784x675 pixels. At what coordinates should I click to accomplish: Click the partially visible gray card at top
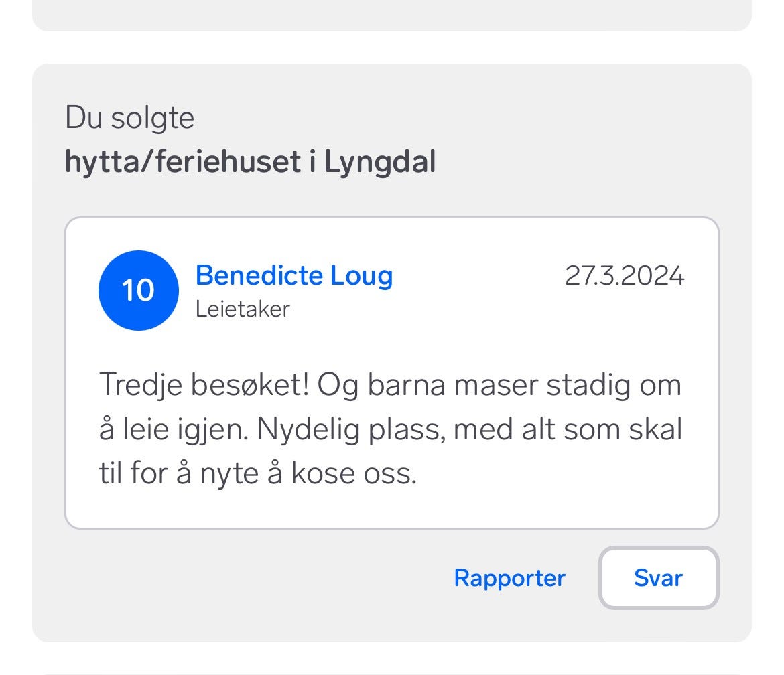[x=391, y=15]
